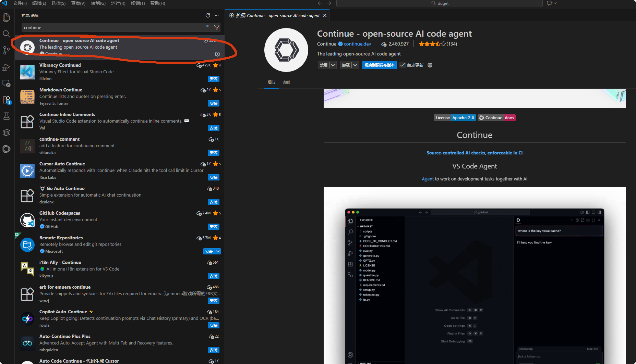
Task: Open the 运行(R) menu
Action: 118,3
